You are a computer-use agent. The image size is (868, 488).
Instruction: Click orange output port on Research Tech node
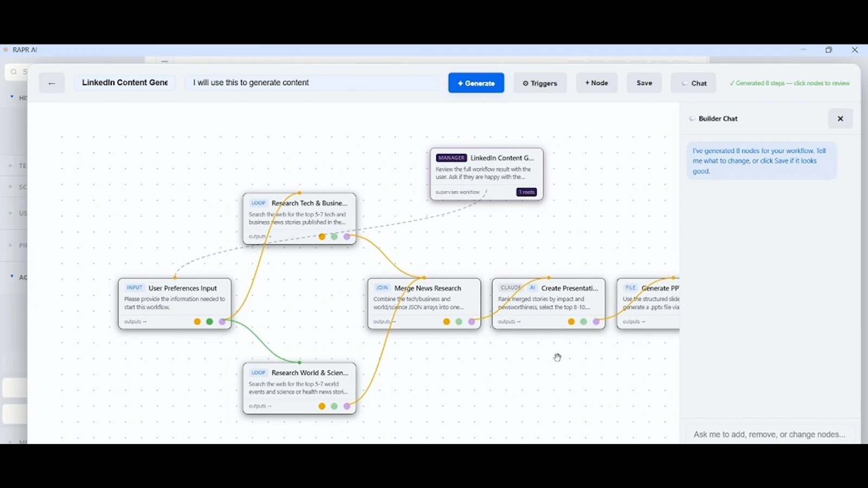pyautogui.click(x=322, y=236)
